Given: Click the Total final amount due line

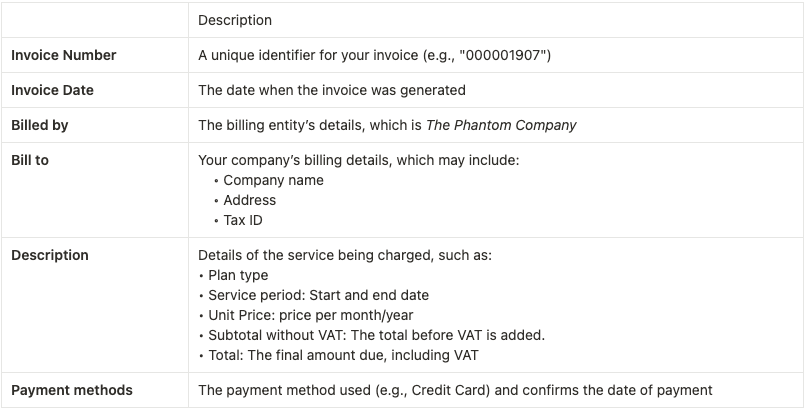Looking at the screenshot, I should [343, 355].
